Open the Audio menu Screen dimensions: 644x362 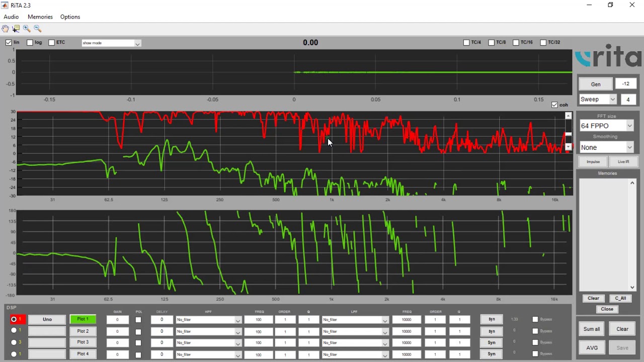coord(11,17)
